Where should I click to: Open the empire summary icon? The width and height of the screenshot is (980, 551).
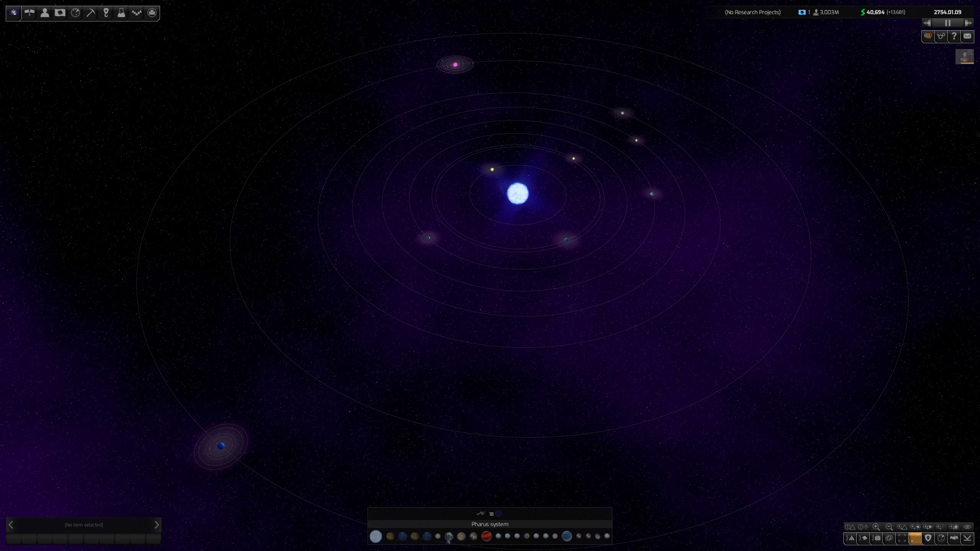(x=14, y=13)
